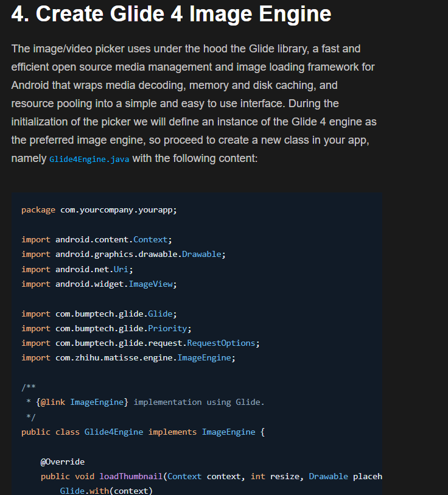Screen dimensions: 448x495
Task: Click the 'import android.widget.ImageView;' line
Action: 99,284
